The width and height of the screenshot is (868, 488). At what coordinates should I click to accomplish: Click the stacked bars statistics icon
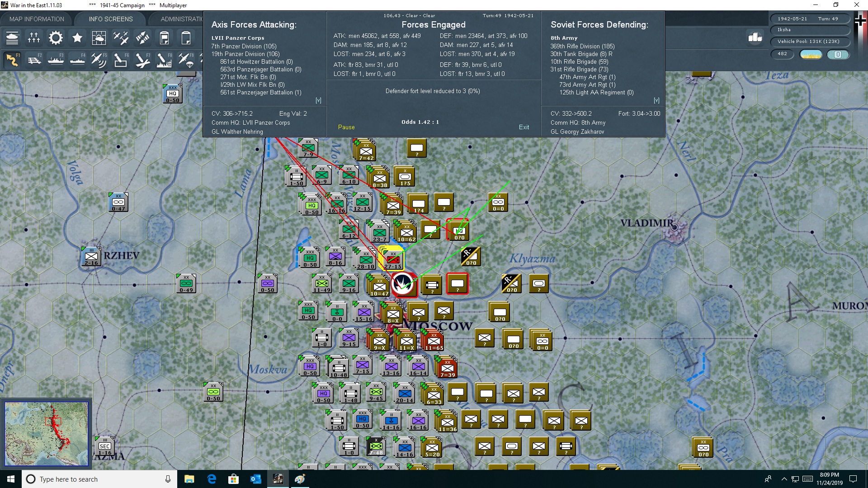pyautogui.click(x=755, y=38)
